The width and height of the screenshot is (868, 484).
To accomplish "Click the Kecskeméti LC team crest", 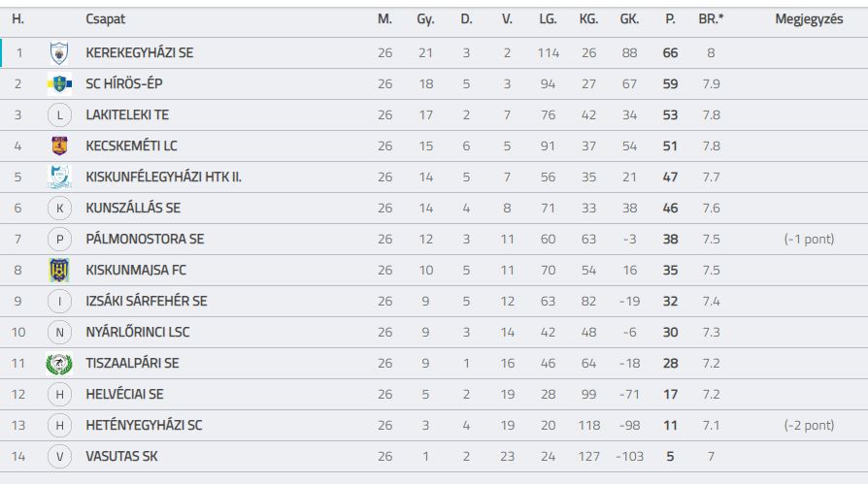I will pos(59,146).
